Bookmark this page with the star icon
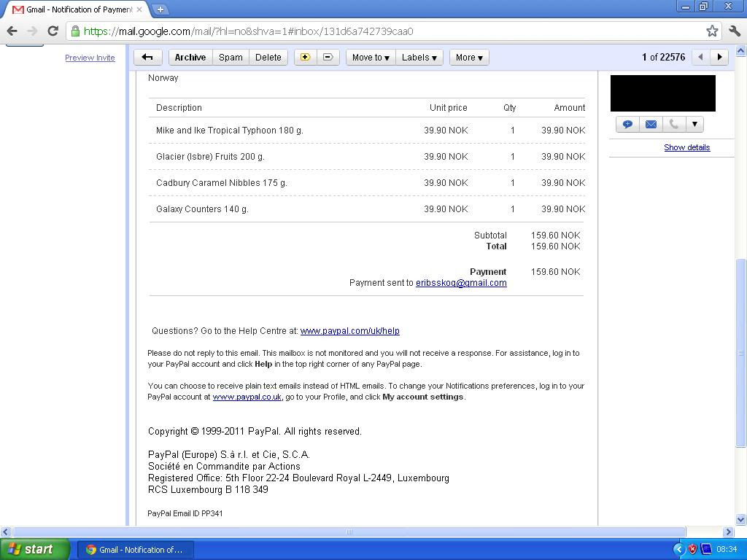This screenshot has width=747, height=560. 712,31
